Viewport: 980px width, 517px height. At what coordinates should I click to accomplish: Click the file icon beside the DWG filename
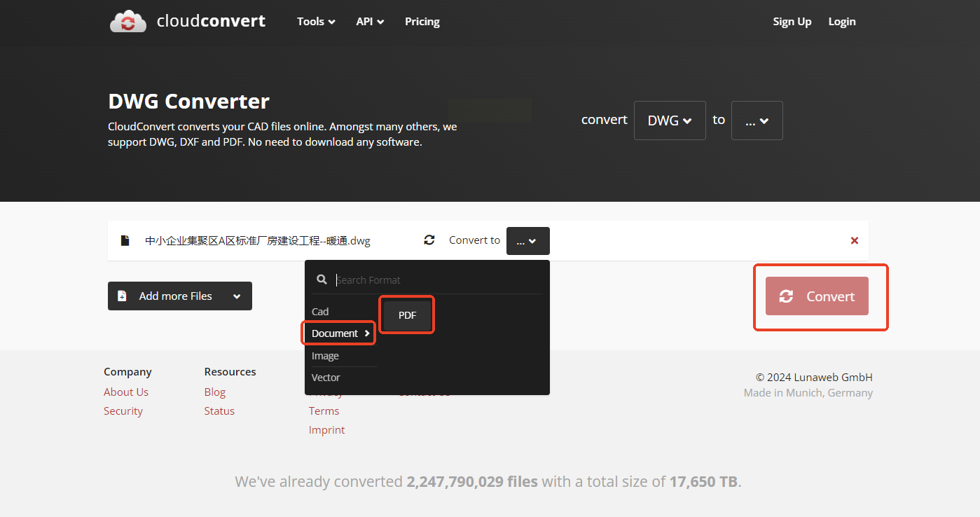coord(125,240)
